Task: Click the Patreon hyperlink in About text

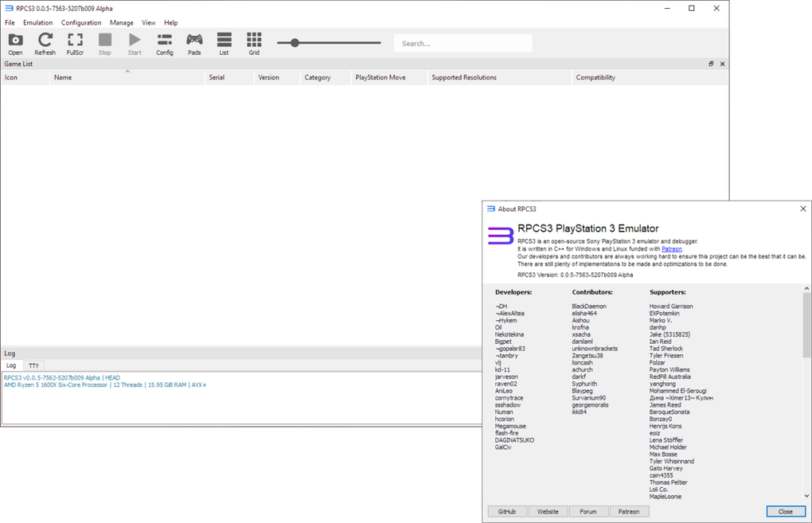Action: coord(672,249)
